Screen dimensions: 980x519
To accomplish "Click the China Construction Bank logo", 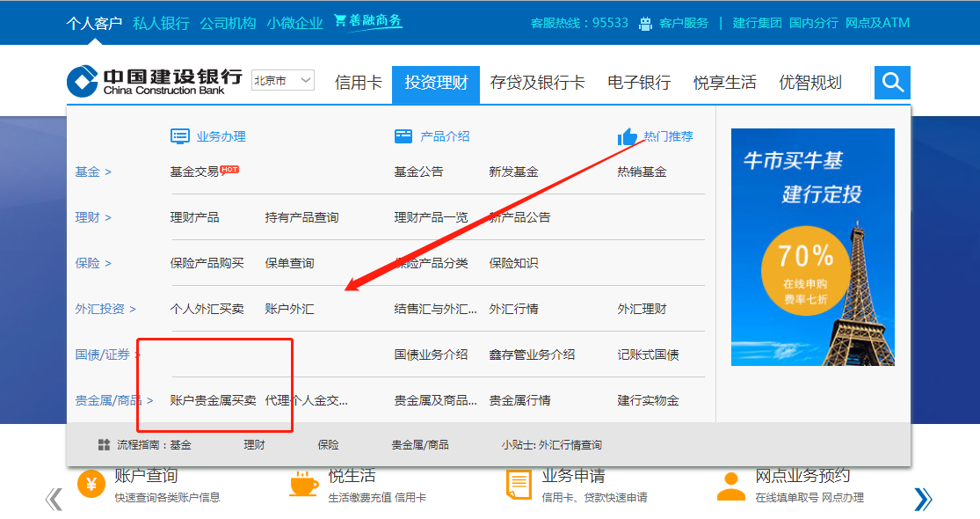I will pos(155,81).
